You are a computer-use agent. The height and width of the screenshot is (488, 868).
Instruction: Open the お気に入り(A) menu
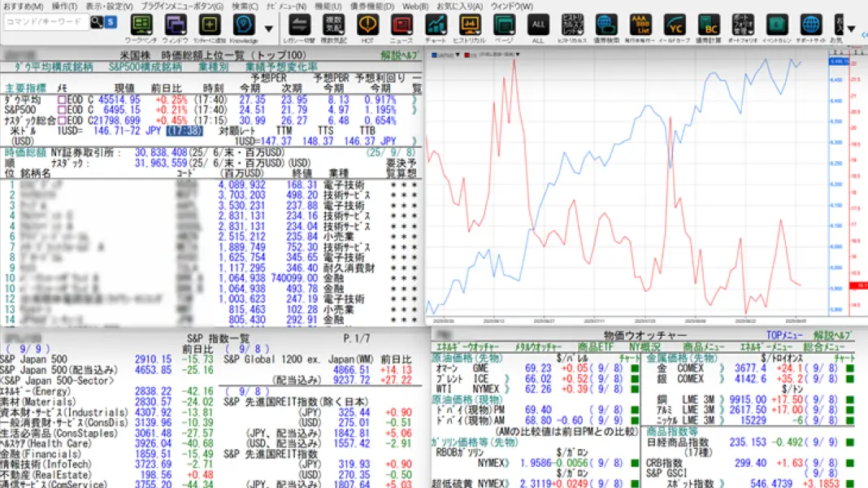point(459,6)
